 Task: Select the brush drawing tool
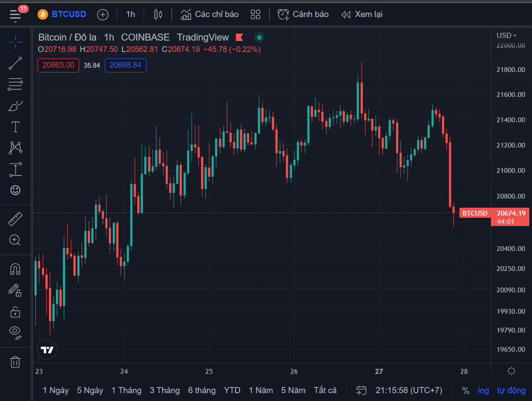click(x=15, y=106)
